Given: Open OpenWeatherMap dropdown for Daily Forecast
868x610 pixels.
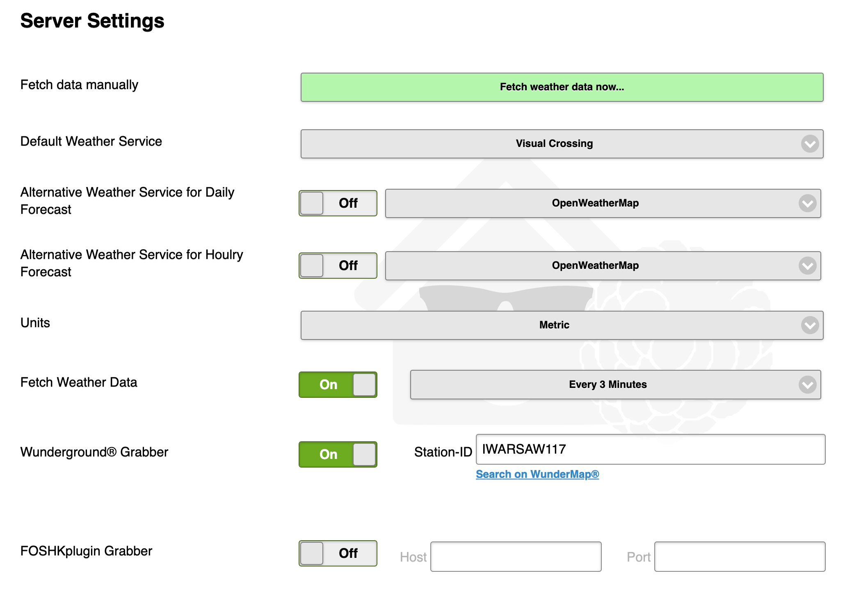Looking at the screenshot, I should [x=595, y=203].
